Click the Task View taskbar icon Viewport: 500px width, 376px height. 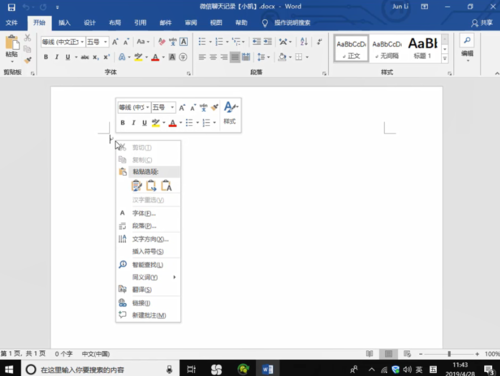point(191,369)
